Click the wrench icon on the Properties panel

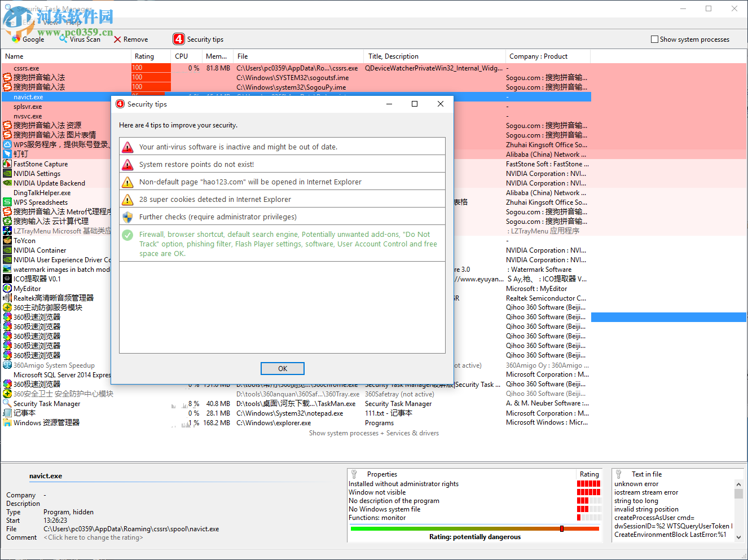coord(354,474)
